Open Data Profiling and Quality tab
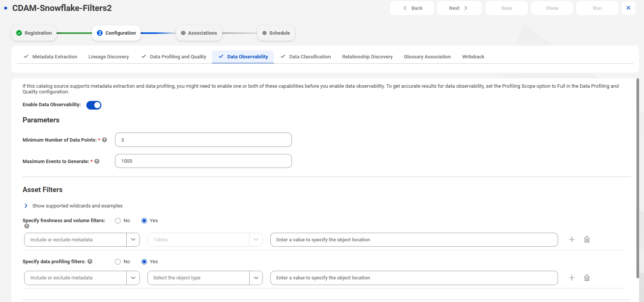This screenshot has width=644, height=302. coord(174,57)
